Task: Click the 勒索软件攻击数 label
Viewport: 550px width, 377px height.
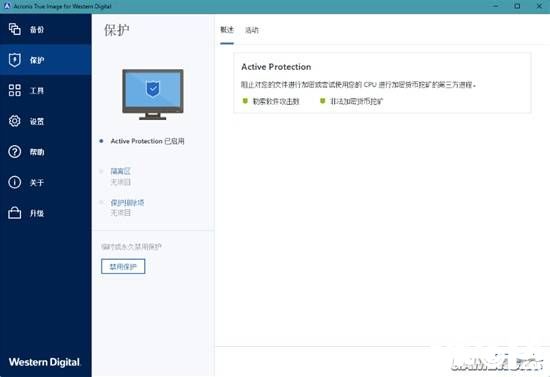Action: (276, 101)
